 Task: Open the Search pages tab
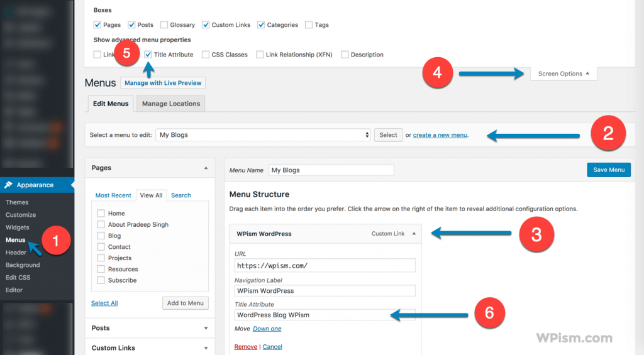point(181,195)
